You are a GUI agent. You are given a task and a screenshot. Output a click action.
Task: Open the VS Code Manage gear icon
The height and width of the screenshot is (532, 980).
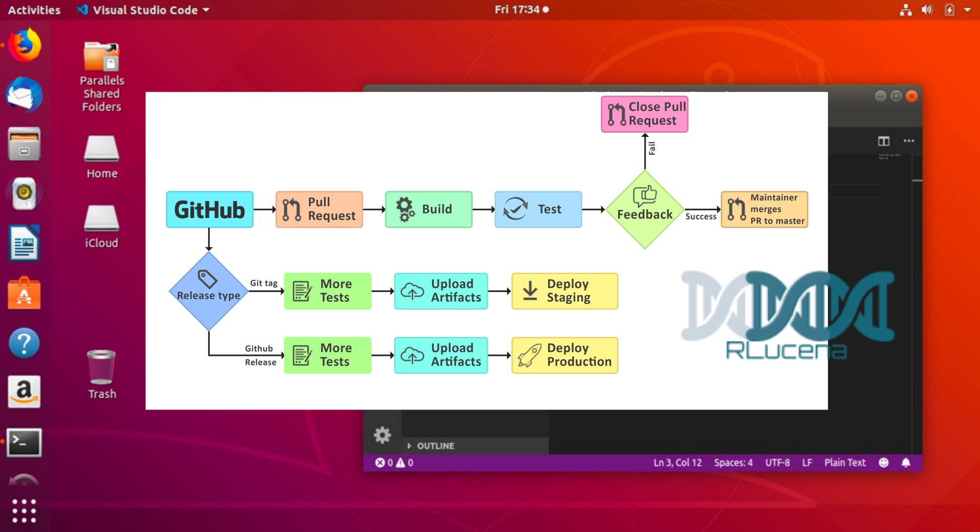click(x=382, y=435)
